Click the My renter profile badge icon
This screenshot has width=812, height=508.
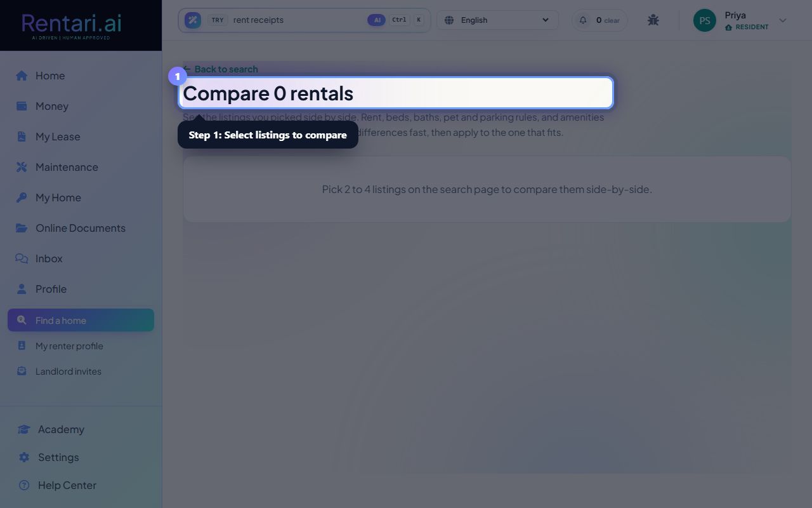(22, 346)
